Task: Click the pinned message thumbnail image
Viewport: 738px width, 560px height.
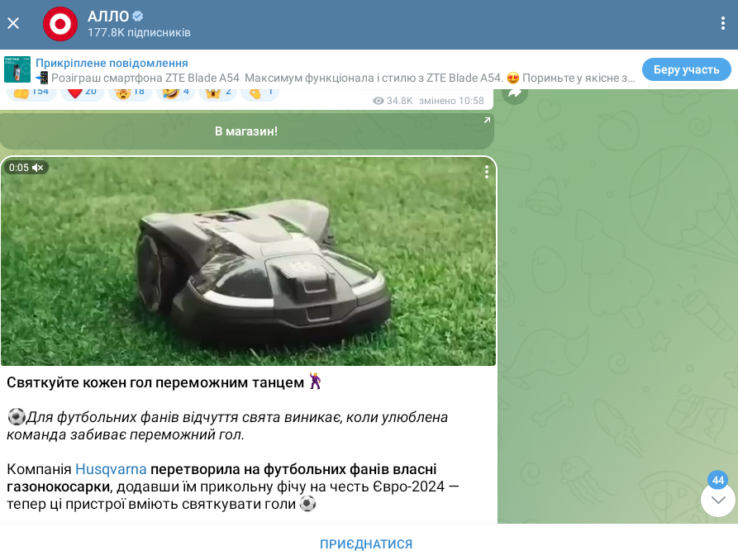Action: tap(17, 69)
